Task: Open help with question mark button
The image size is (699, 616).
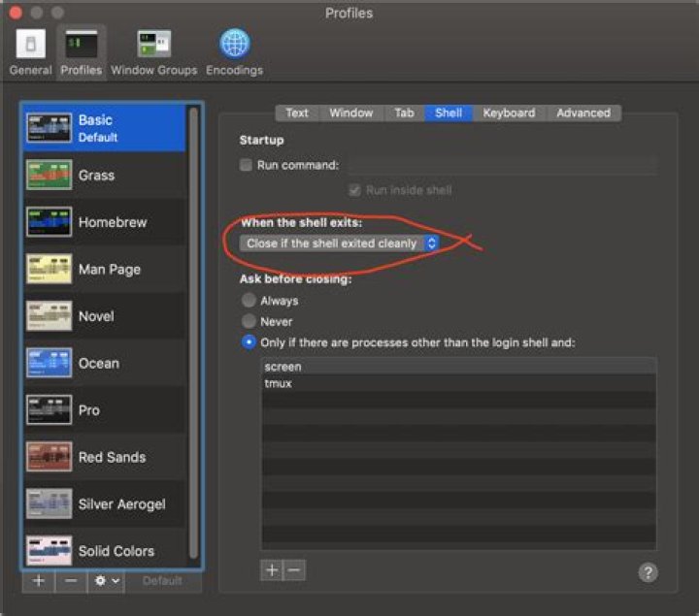Action: point(648,572)
